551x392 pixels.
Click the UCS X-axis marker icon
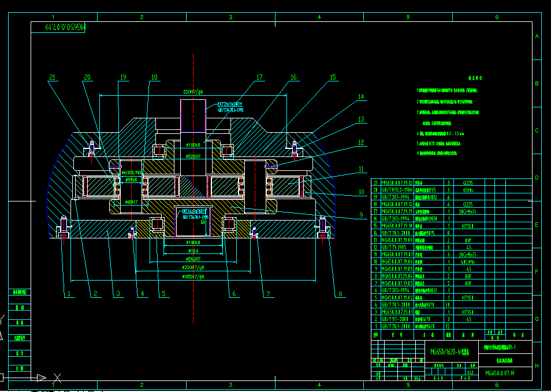[x=57, y=378]
